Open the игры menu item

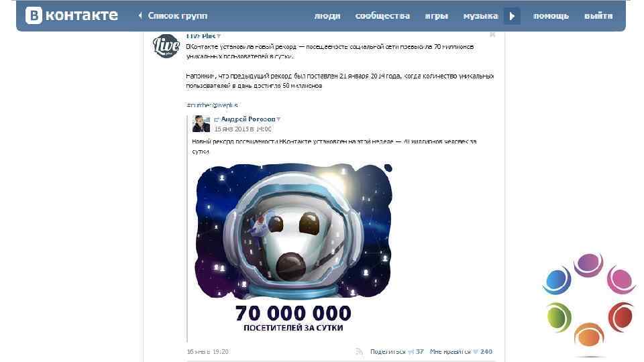tap(436, 16)
